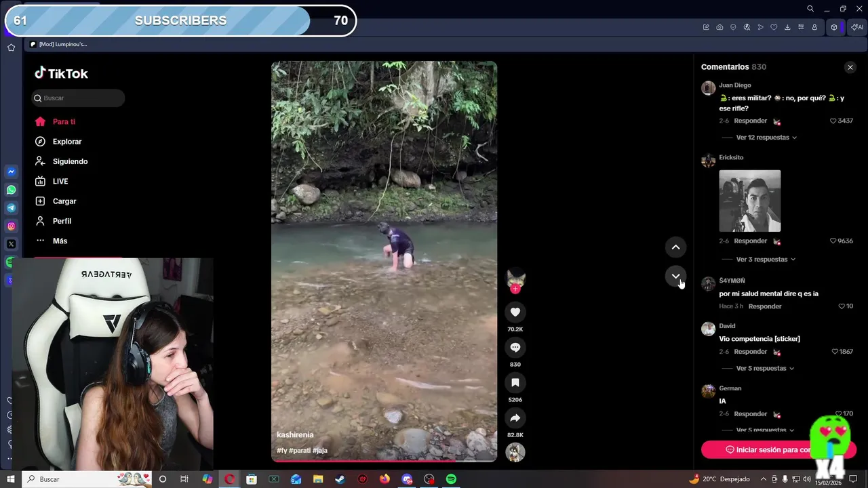Open the browser downloads icon
This screenshot has width=868, height=488.
pyautogui.click(x=787, y=27)
